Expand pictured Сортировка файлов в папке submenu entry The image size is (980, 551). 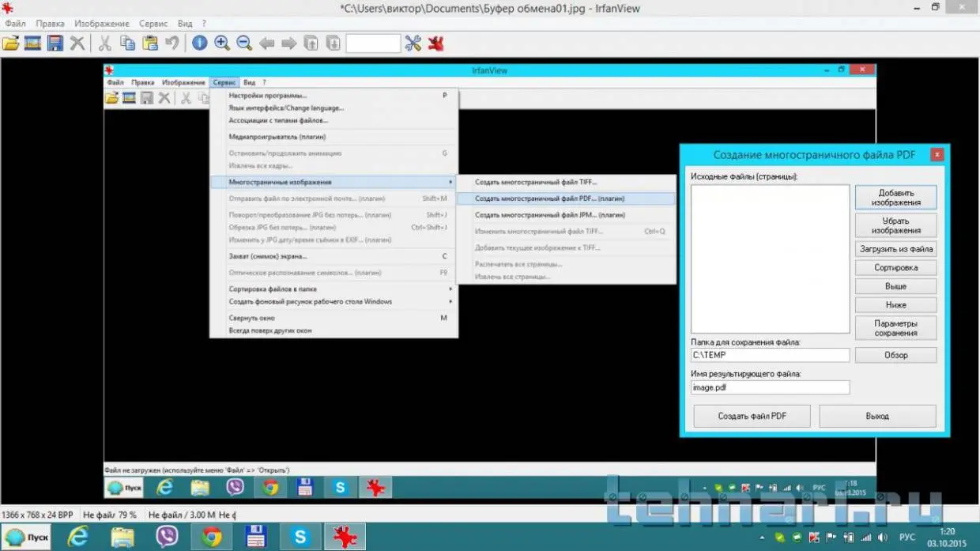(x=334, y=289)
